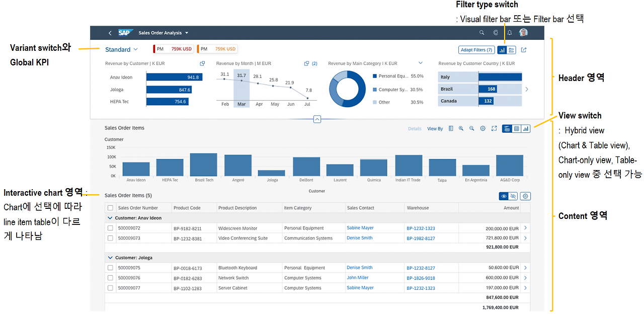Select the Anav Ideon bar showing 941.8
644x318 pixels.
pyautogui.click(x=174, y=77)
